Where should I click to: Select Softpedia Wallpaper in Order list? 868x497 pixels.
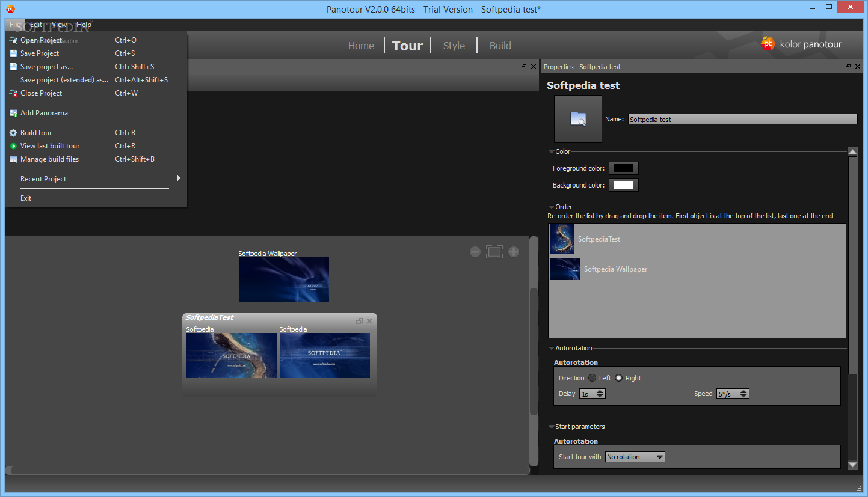tap(697, 269)
